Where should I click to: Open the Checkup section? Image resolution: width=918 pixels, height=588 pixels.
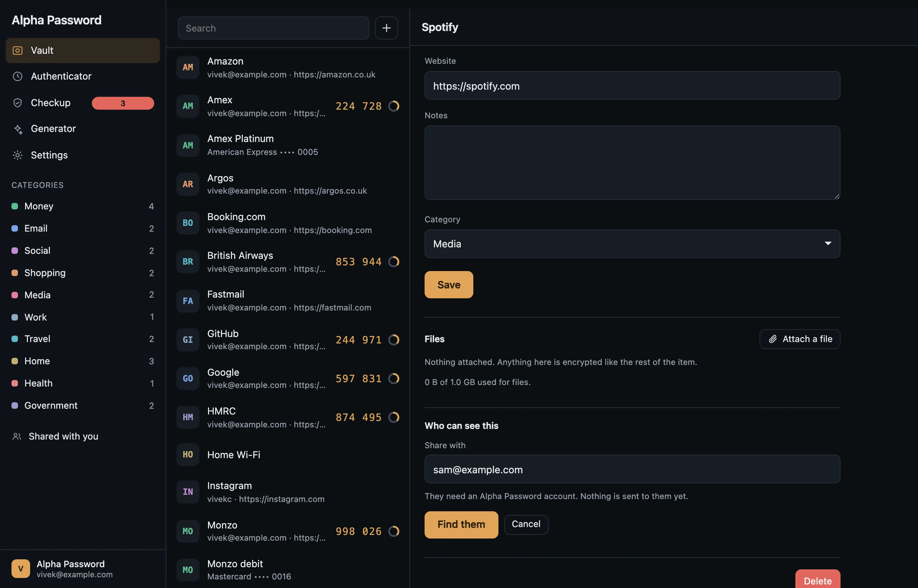82,103
